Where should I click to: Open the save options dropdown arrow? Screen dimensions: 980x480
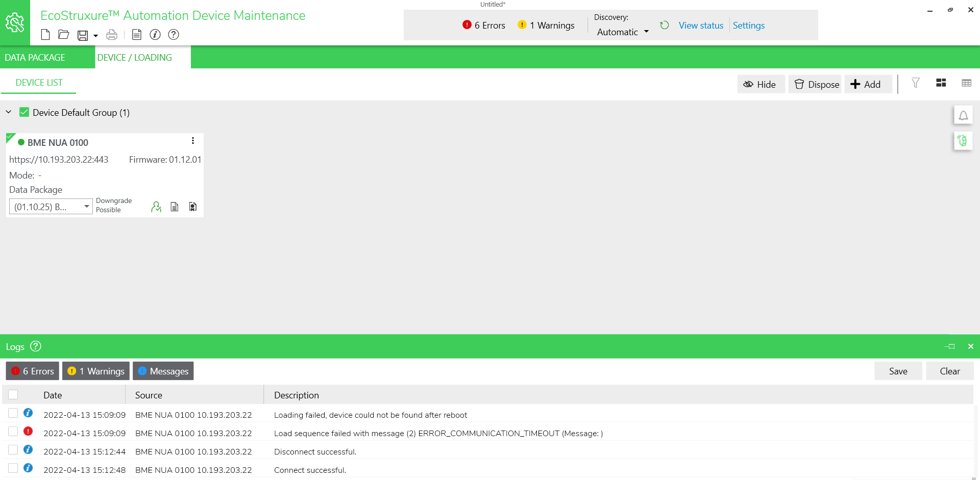[95, 36]
